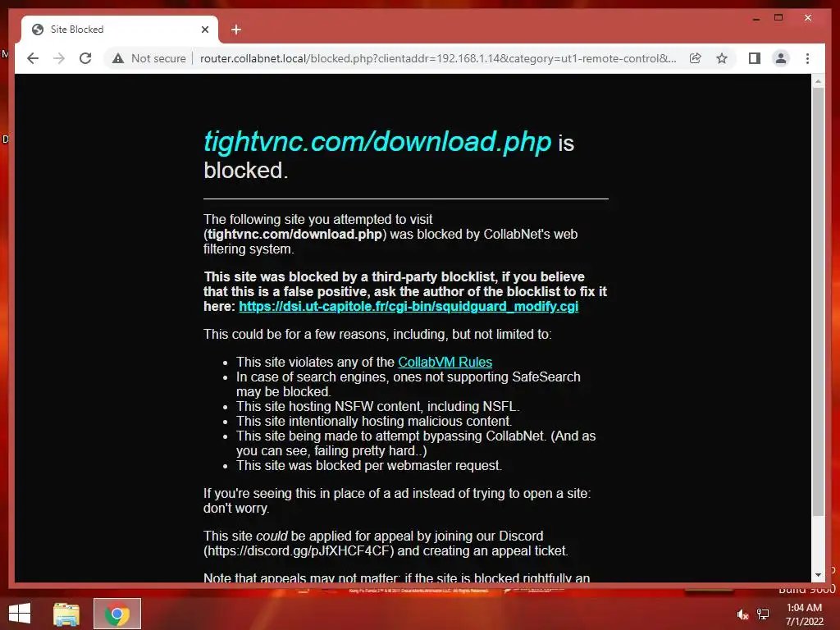The height and width of the screenshot is (630, 840).
Task: Click the Not secure warning icon
Action: (x=118, y=58)
